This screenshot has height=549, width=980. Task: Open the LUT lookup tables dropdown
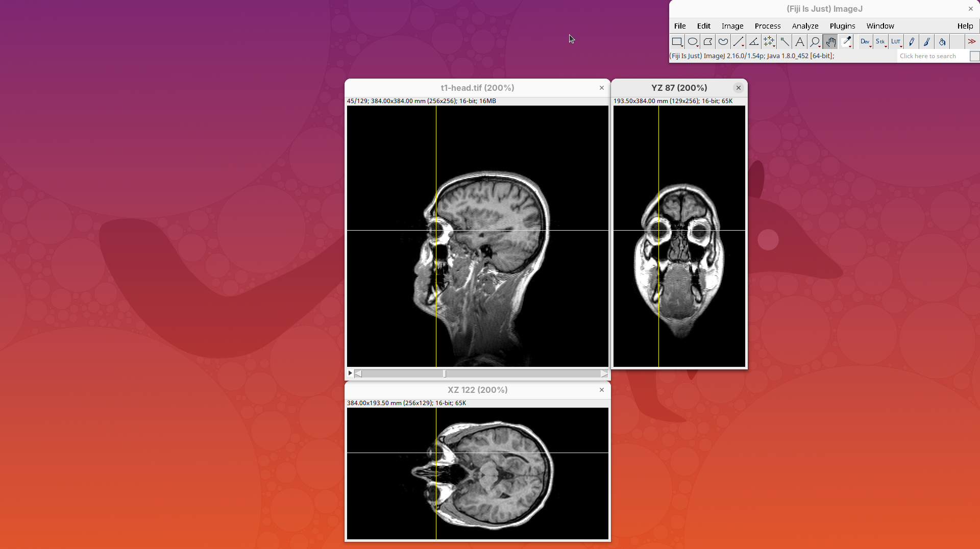[x=896, y=42]
